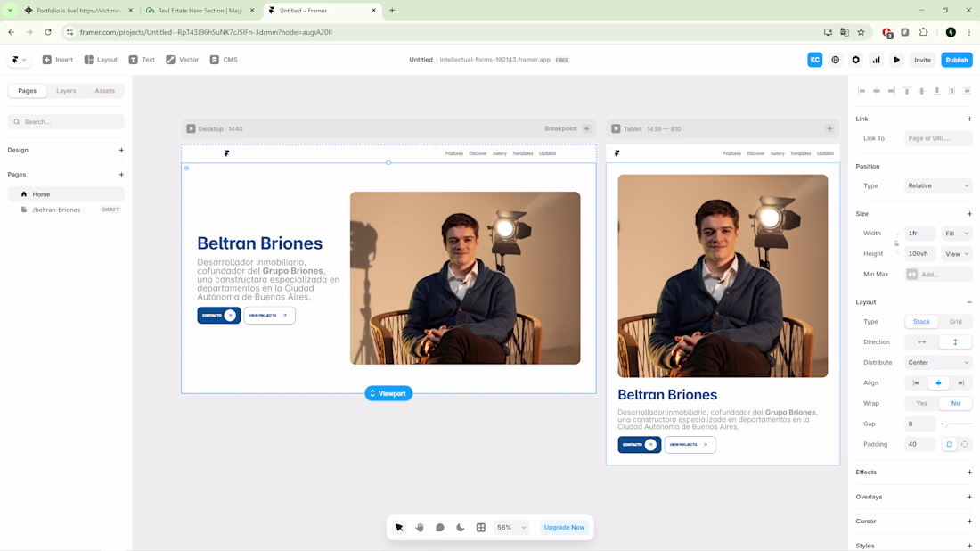Image resolution: width=980 pixels, height=551 pixels.
Task: Play the Tablet breakpoint preview
Action: 616,129
